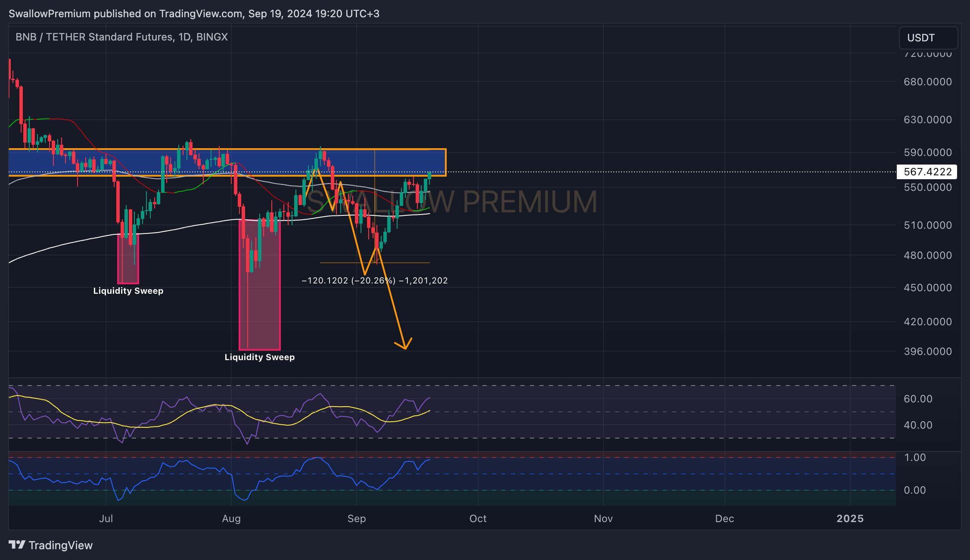The image size is (970, 560).
Task: Click the 396.0000 price axis label
Action: (928, 352)
